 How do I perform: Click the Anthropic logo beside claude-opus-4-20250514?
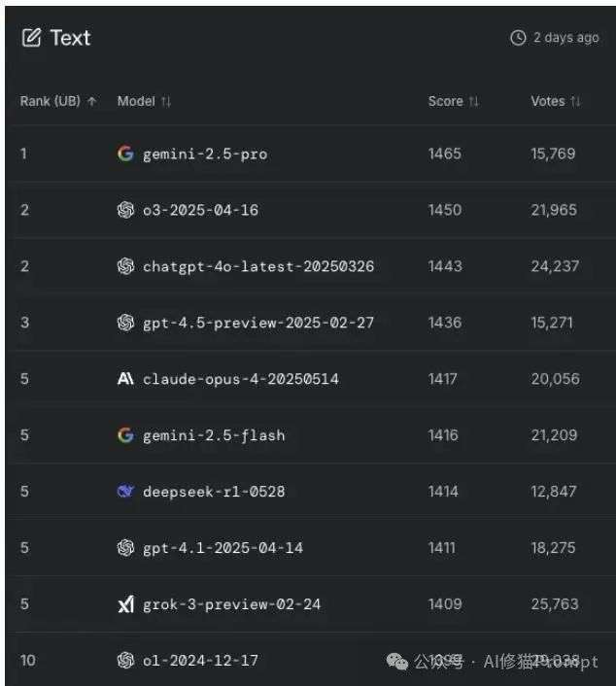click(x=125, y=379)
